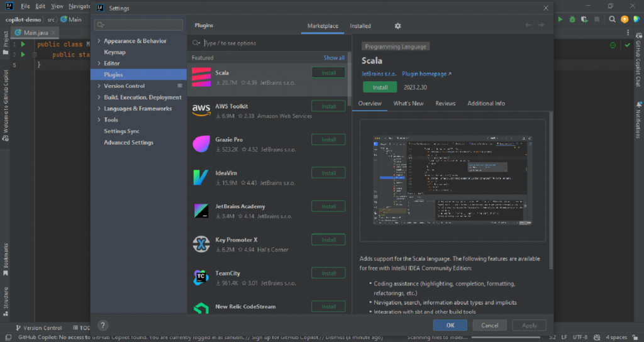Open the Edit menu
Viewport: 644px width, 342px height.
[x=40, y=6]
